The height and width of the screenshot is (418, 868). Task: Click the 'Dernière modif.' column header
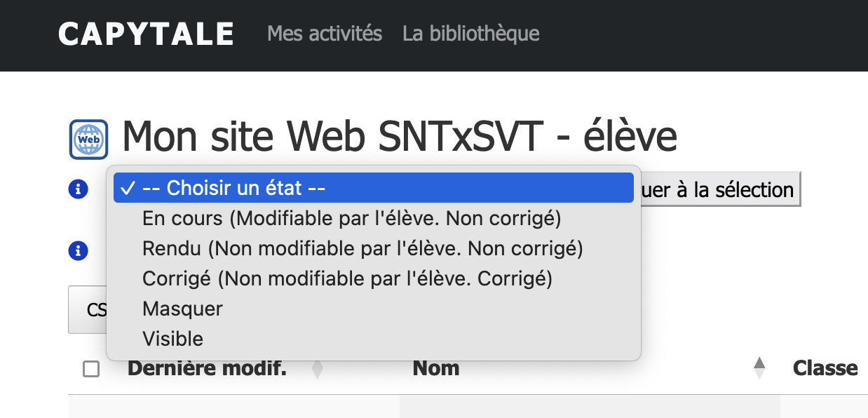207,368
